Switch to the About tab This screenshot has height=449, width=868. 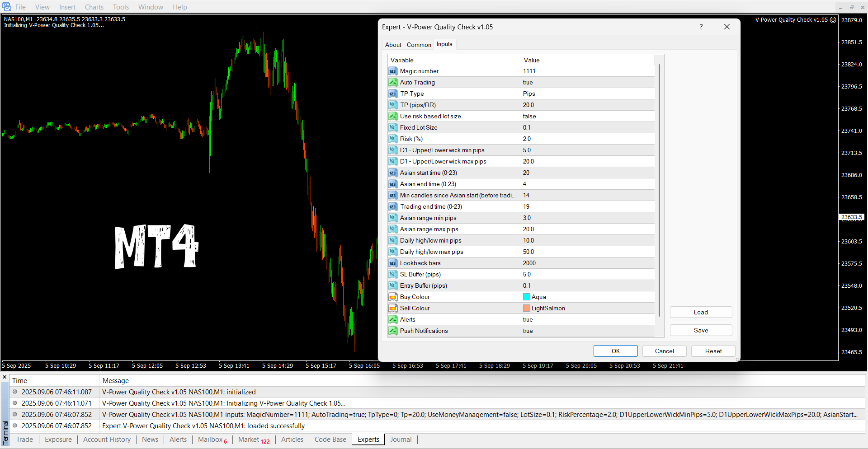393,45
